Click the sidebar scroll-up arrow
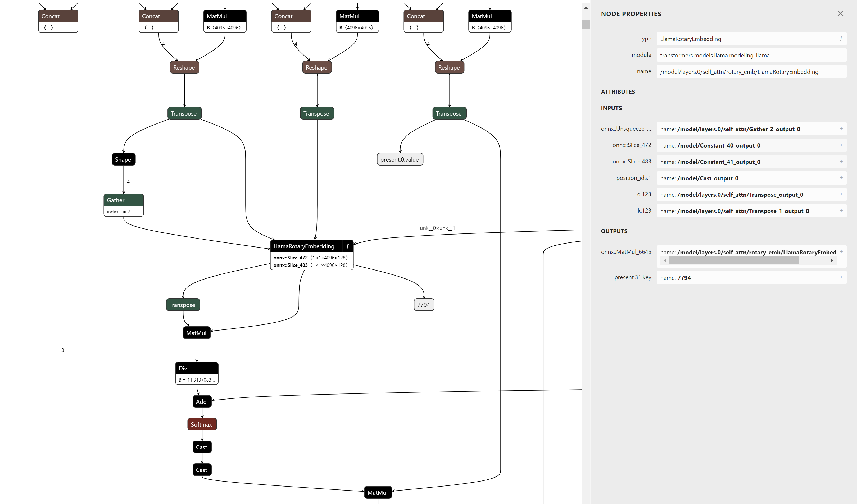 [586, 7]
